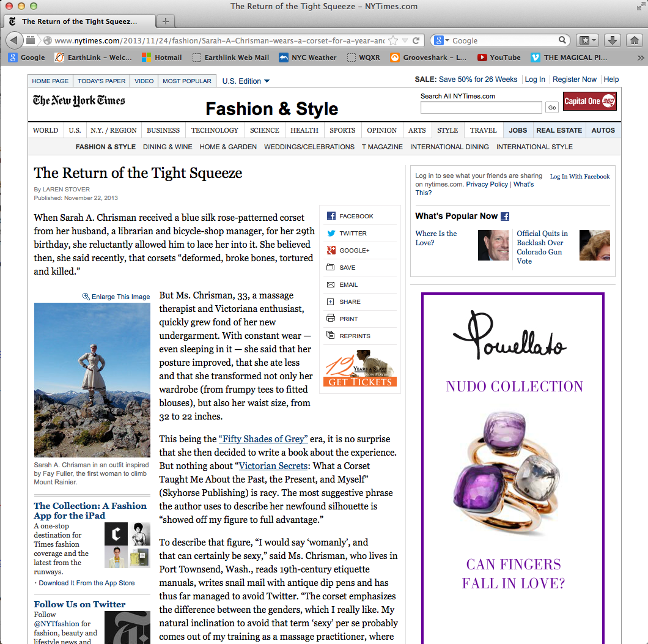The width and height of the screenshot is (648, 644).
Task: Open the TECHNOLOGY section
Action: tap(215, 130)
